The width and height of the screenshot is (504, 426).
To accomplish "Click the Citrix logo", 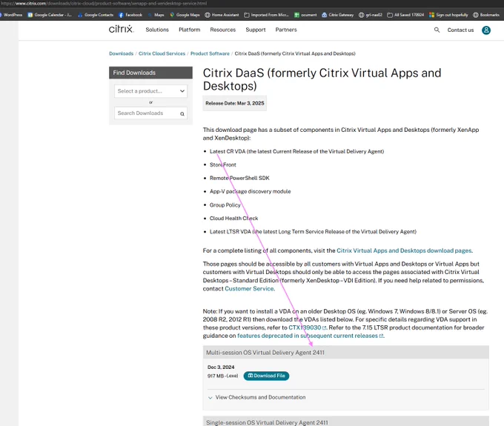I will tap(121, 29).
